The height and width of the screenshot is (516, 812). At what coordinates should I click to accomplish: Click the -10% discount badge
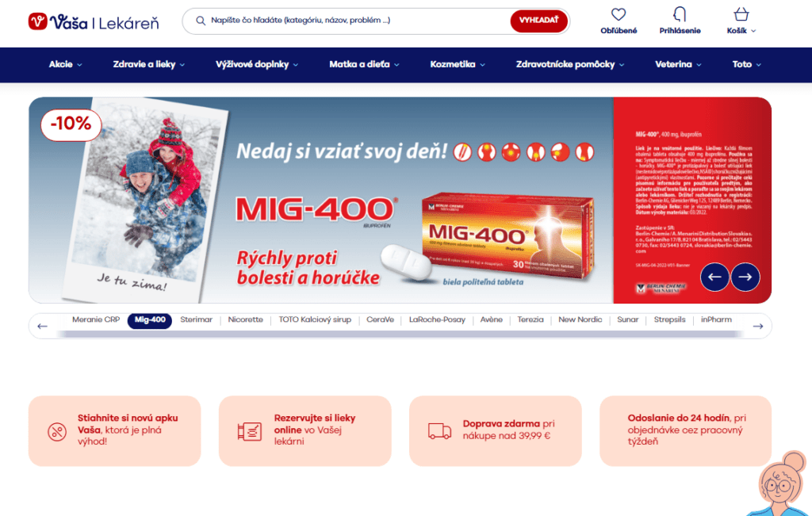click(71, 124)
